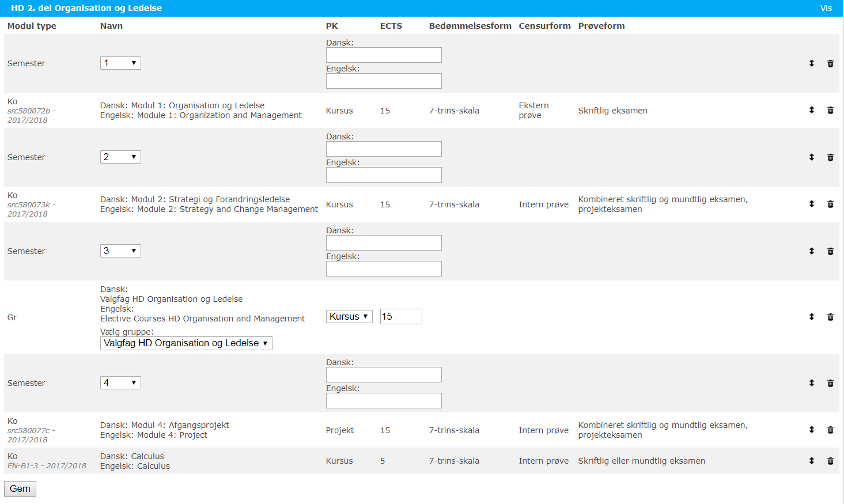844x504 pixels.
Task: Focus Engelsk field for Semester 4
Action: tap(384, 400)
